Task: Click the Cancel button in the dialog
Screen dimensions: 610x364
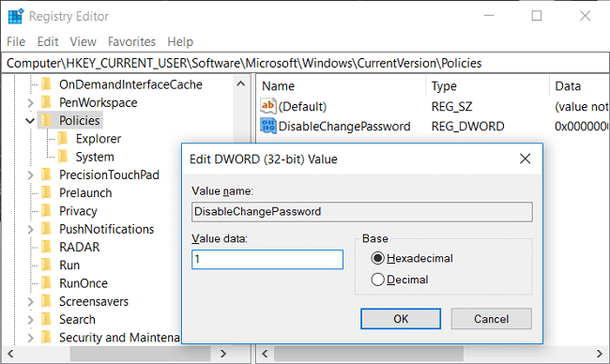Action: [492, 319]
